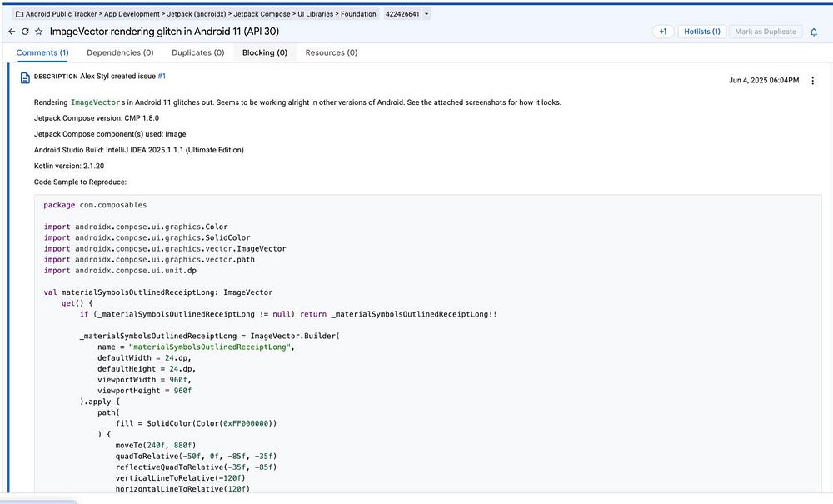Switch to the Blocking (0) tab
The width and height of the screenshot is (833, 504).
click(x=265, y=52)
